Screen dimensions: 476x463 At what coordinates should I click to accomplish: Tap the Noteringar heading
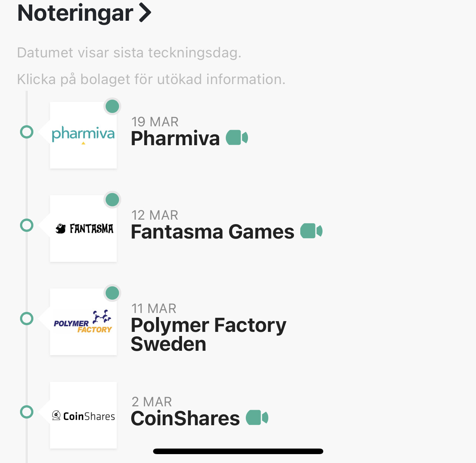(75, 13)
